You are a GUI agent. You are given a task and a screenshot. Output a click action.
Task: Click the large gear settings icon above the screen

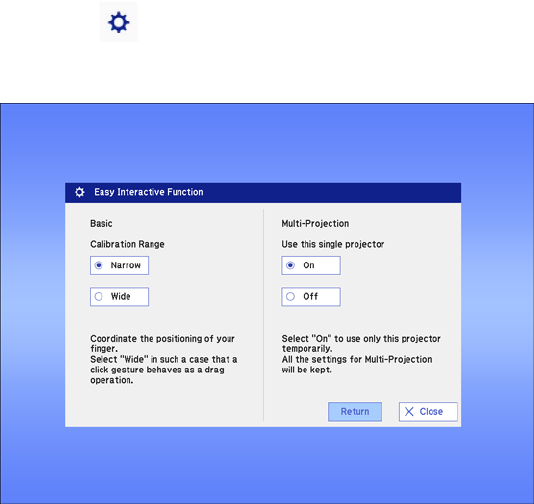[x=119, y=22]
